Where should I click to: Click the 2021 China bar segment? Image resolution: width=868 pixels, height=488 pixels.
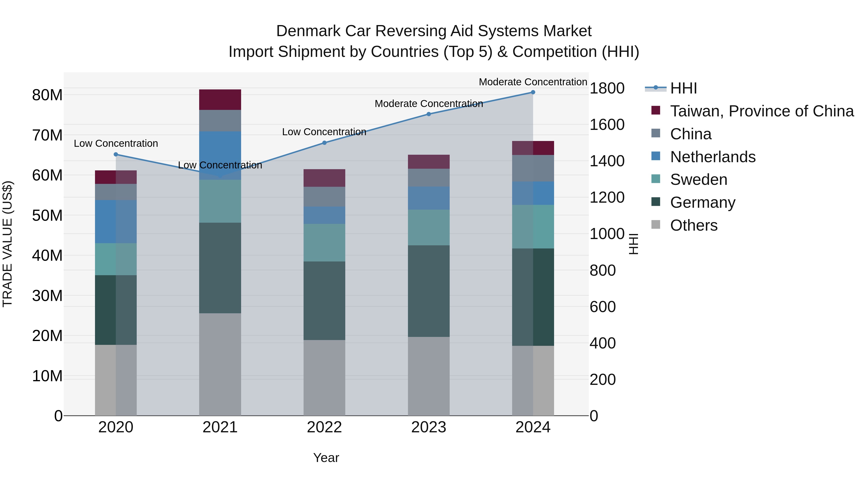(220, 120)
